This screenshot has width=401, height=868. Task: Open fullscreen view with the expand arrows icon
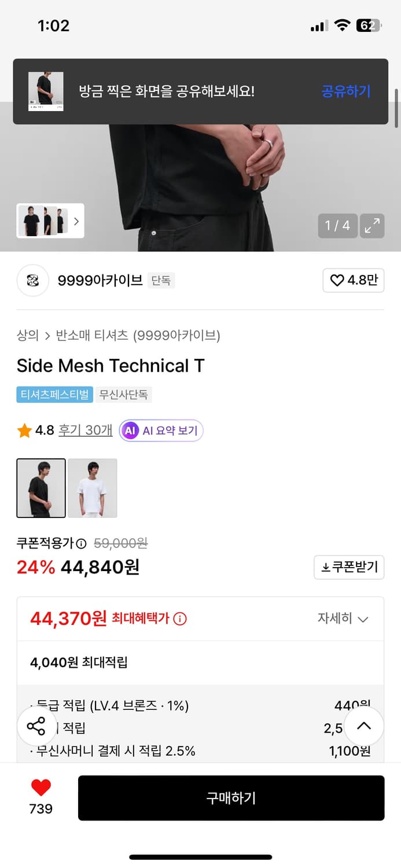coord(372,226)
